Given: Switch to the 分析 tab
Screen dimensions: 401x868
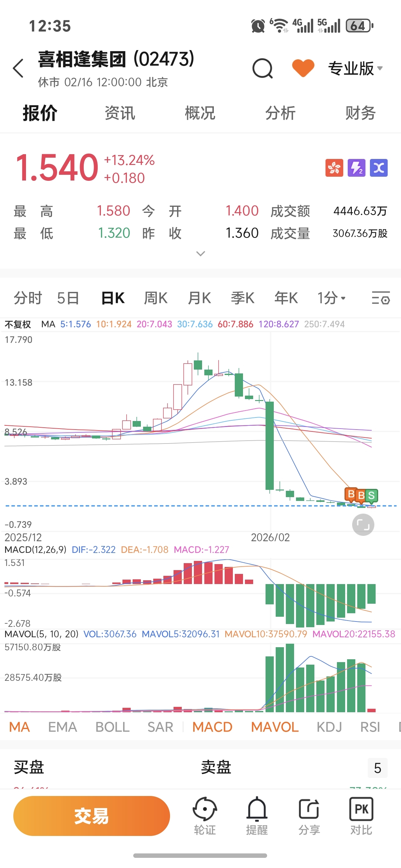Looking at the screenshot, I should (x=280, y=113).
